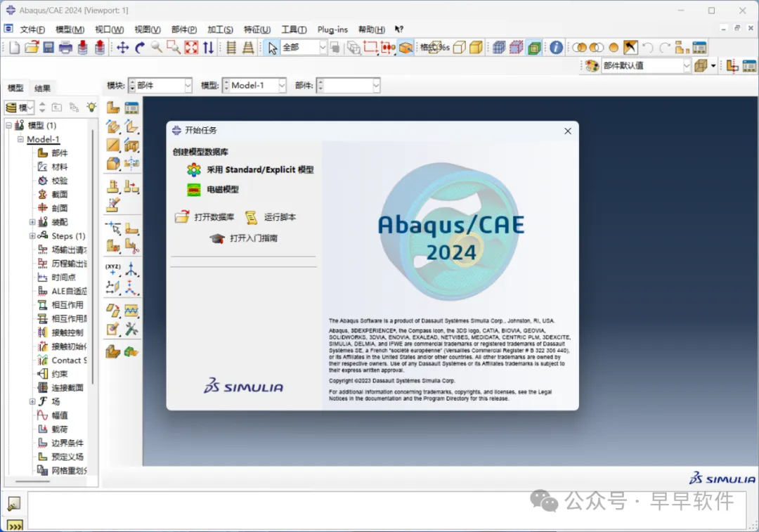Open the 视口(W) menu

click(x=109, y=30)
